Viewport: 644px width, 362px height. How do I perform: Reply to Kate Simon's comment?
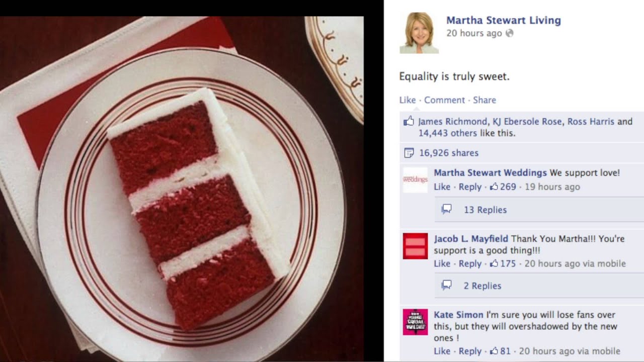470,351
